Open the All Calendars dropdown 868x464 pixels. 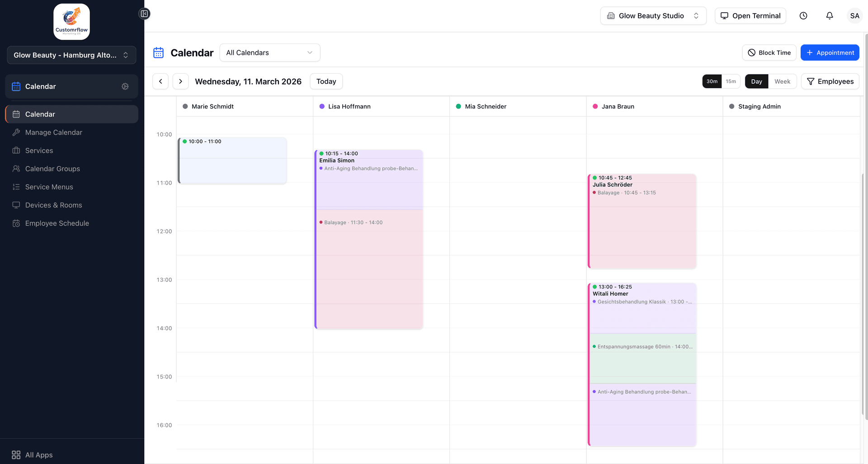[x=270, y=52]
